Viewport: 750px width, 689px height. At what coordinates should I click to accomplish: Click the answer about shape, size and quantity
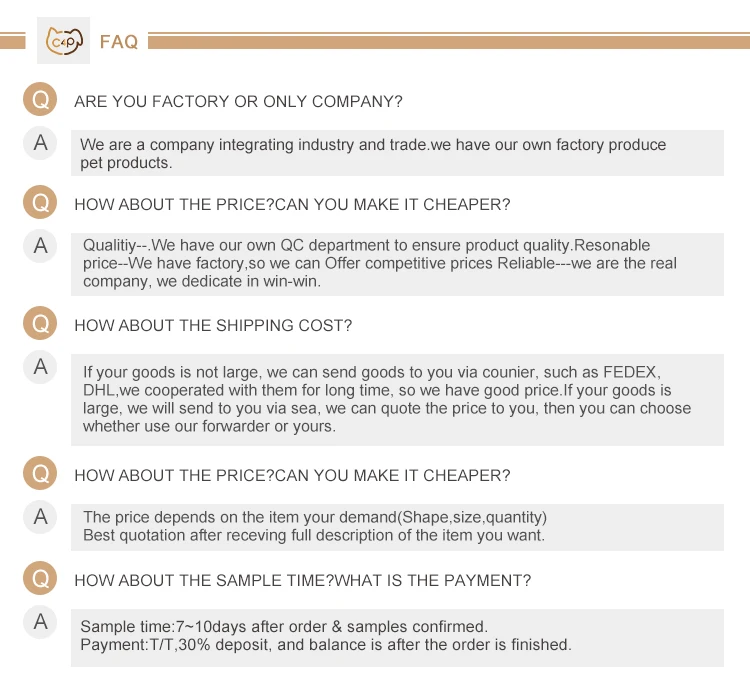click(x=315, y=526)
